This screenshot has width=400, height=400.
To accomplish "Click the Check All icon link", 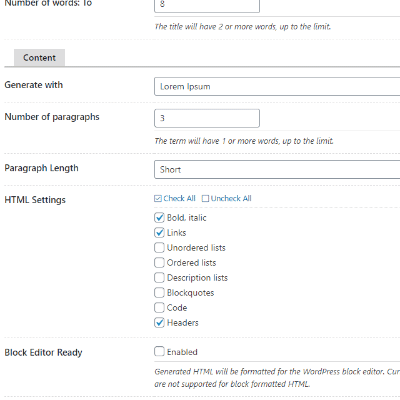I will pyautogui.click(x=175, y=198).
